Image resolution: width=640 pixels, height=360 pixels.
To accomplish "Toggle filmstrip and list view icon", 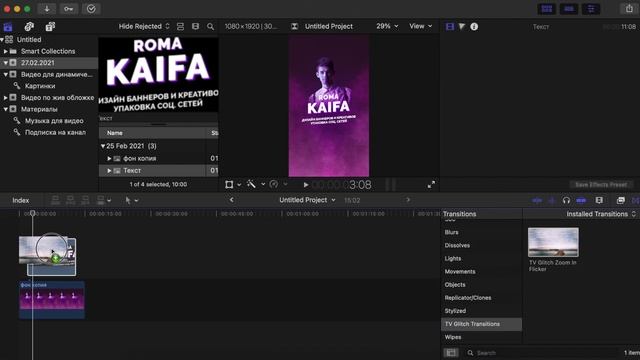I will point(196,27).
